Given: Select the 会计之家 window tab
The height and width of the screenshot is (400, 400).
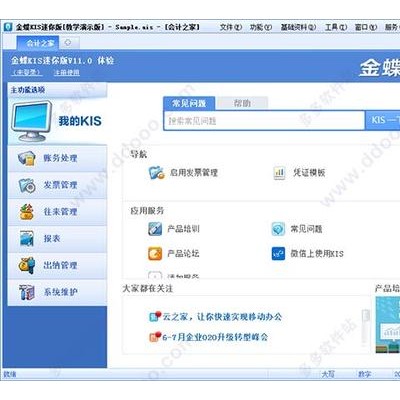Looking at the screenshot, I should (38, 43).
